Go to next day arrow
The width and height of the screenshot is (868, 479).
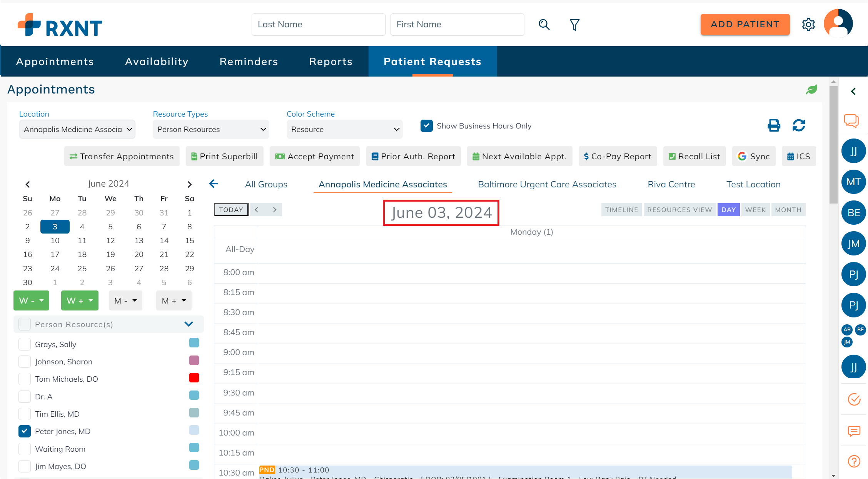pyautogui.click(x=274, y=210)
